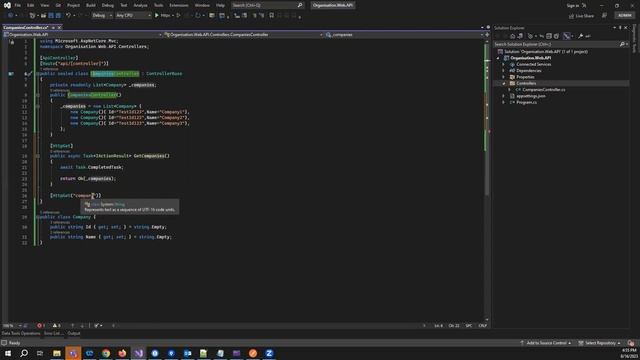The height and width of the screenshot is (360, 640).
Task: Click Select Repository in status bar
Action: (599, 343)
